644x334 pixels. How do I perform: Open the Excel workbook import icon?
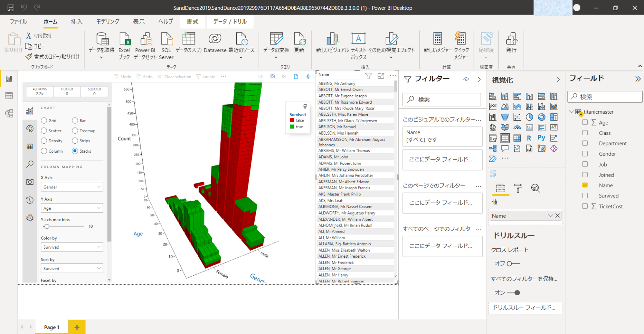click(124, 40)
